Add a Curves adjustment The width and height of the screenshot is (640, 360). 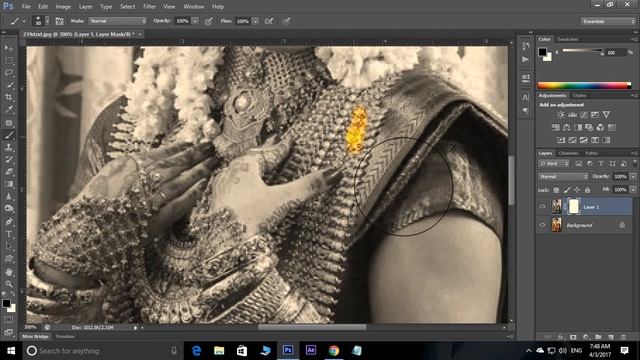click(584, 115)
